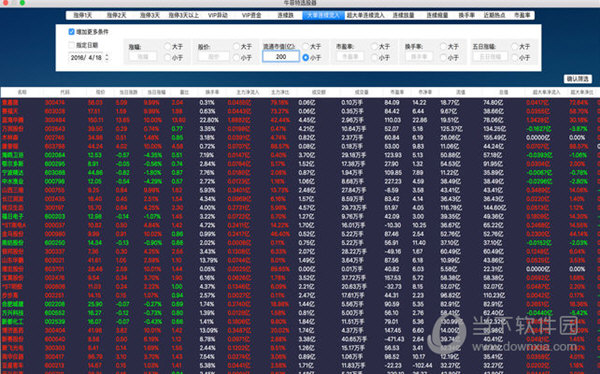Viewport: 600px width, 374px height.
Task: Select 小于 radio for 股价
Action: [236, 57]
